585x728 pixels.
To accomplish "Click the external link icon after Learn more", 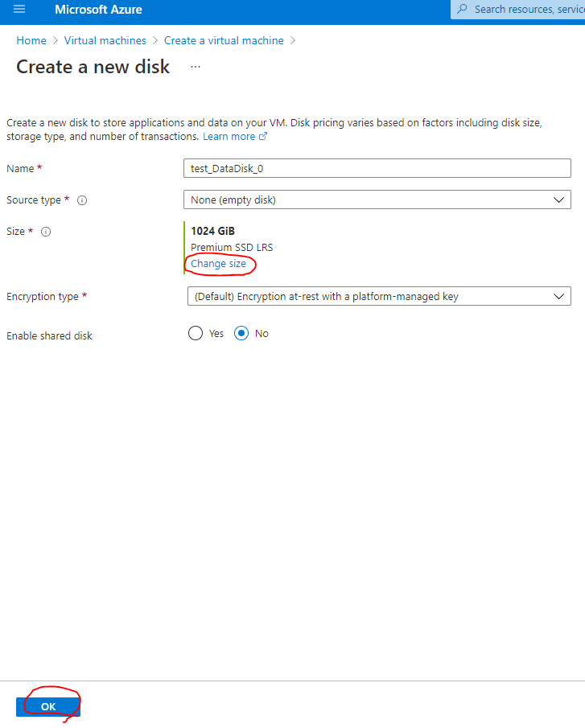I will (263, 136).
